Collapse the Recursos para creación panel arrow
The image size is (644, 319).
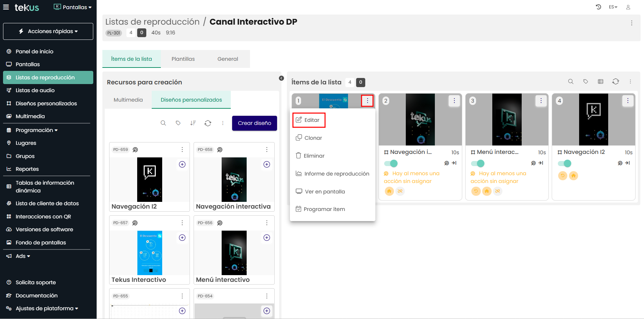click(281, 78)
